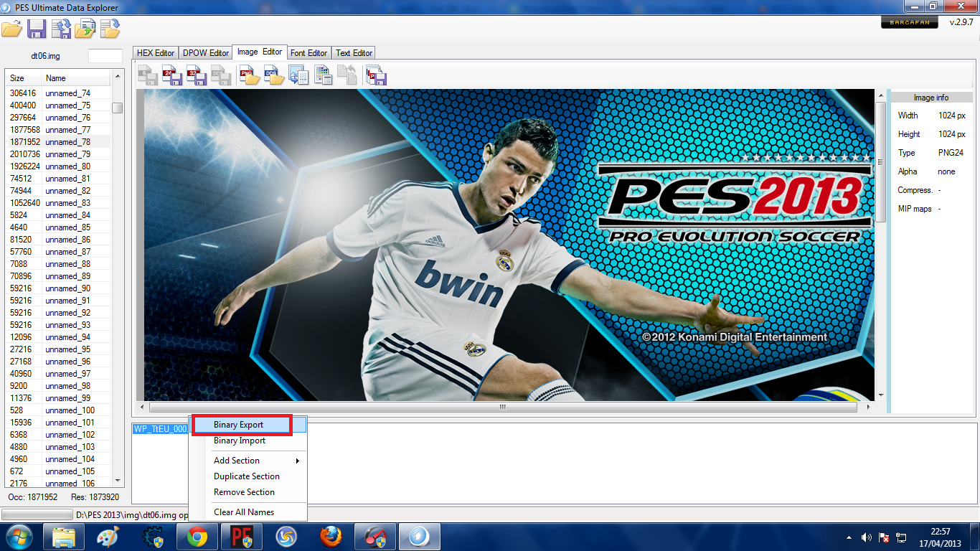980x551 pixels.
Task: Click the BARCAFAN logo badge
Action: pyautogui.click(x=910, y=23)
